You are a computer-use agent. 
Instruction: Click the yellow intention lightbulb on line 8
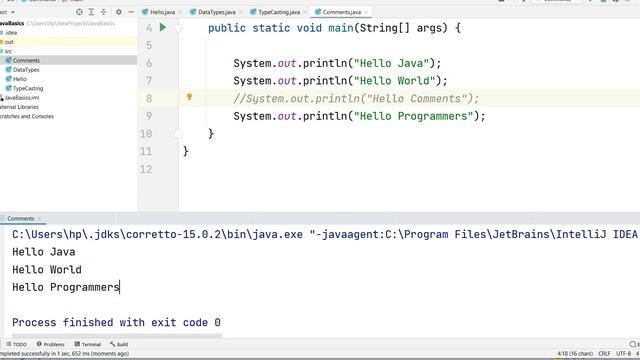tap(189, 97)
